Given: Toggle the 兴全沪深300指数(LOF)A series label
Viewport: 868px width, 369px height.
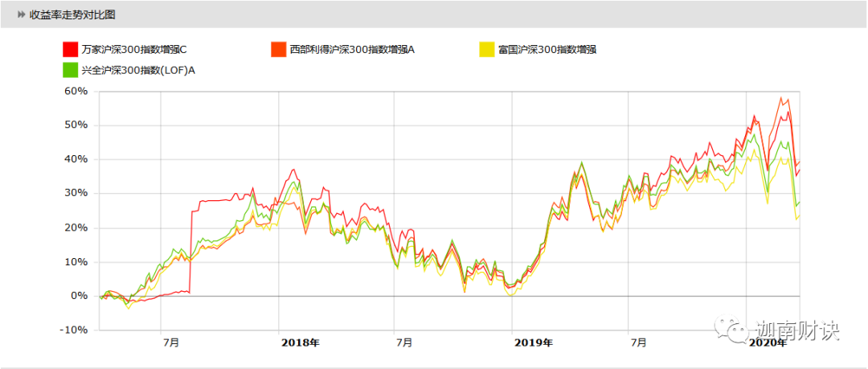Looking at the screenshot, I should (x=139, y=71).
